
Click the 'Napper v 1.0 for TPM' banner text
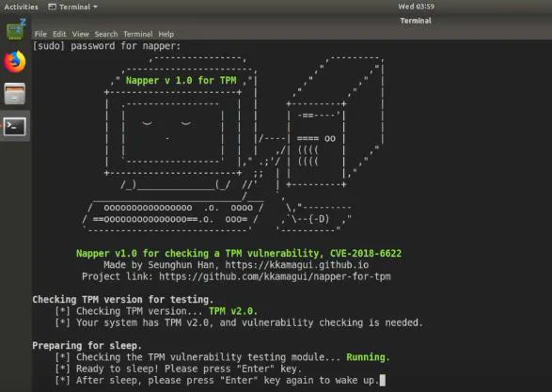point(181,81)
